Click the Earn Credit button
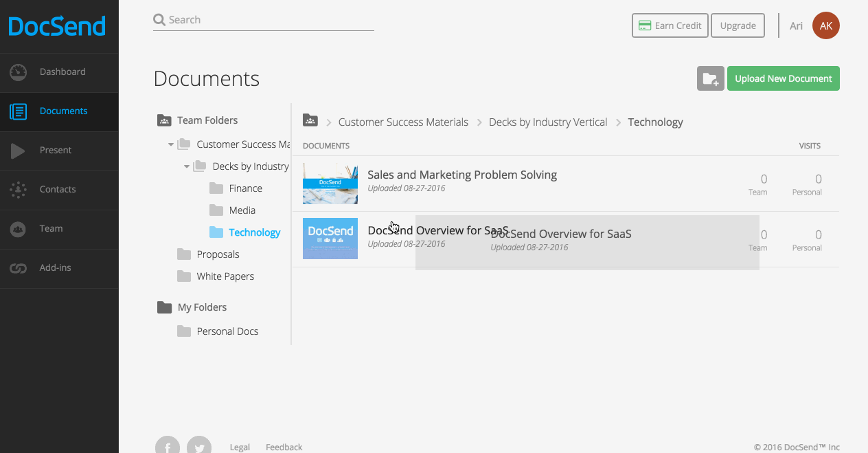Image resolution: width=868 pixels, height=453 pixels. pyautogui.click(x=670, y=25)
